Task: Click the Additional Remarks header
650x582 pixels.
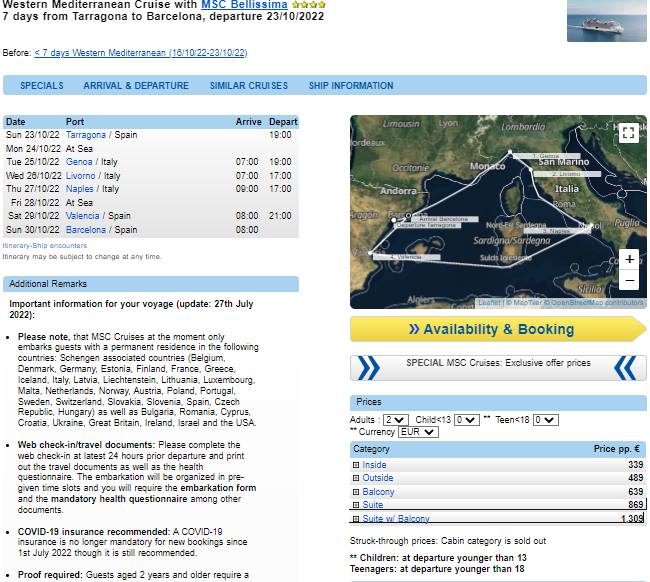Action: [151, 284]
